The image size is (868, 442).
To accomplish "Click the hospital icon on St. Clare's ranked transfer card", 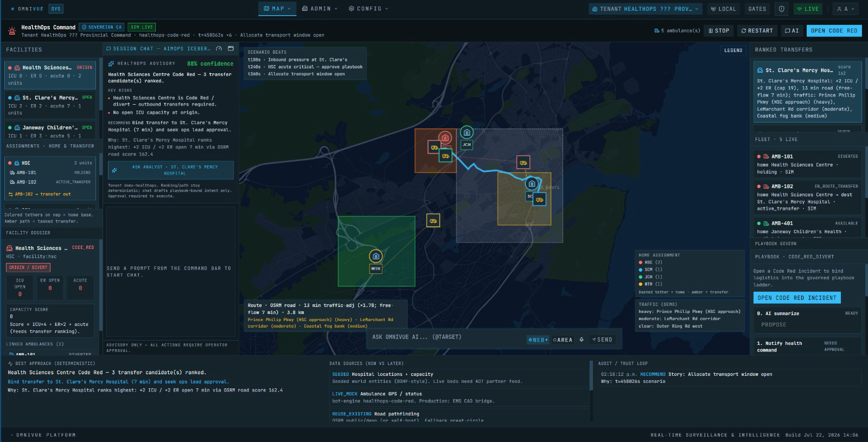I will click(760, 70).
